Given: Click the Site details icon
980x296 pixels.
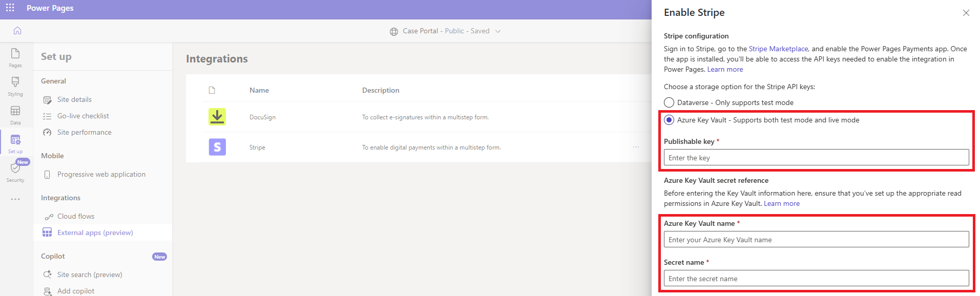Looking at the screenshot, I should tap(47, 100).
